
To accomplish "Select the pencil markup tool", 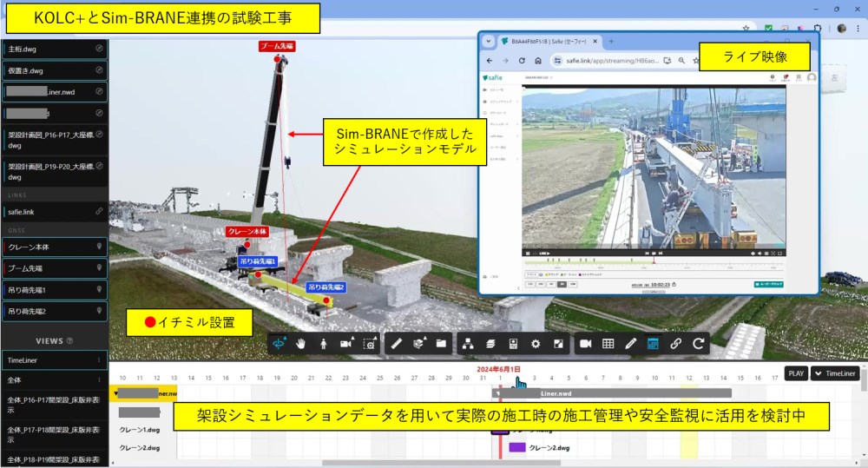I will (x=630, y=344).
